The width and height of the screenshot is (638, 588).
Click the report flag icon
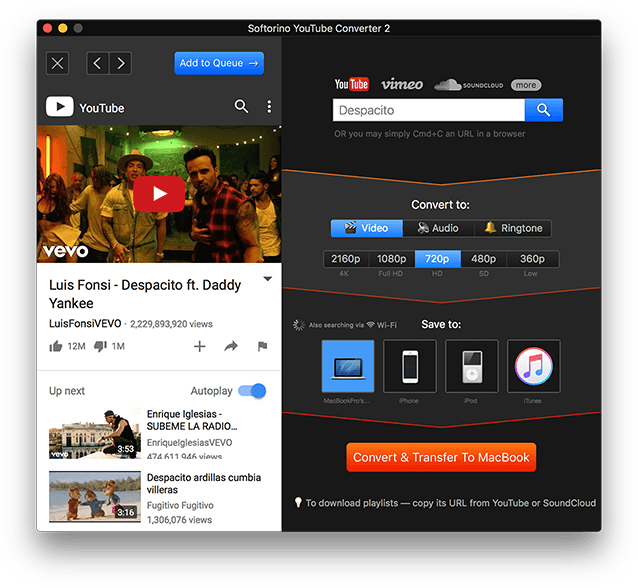coord(262,346)
